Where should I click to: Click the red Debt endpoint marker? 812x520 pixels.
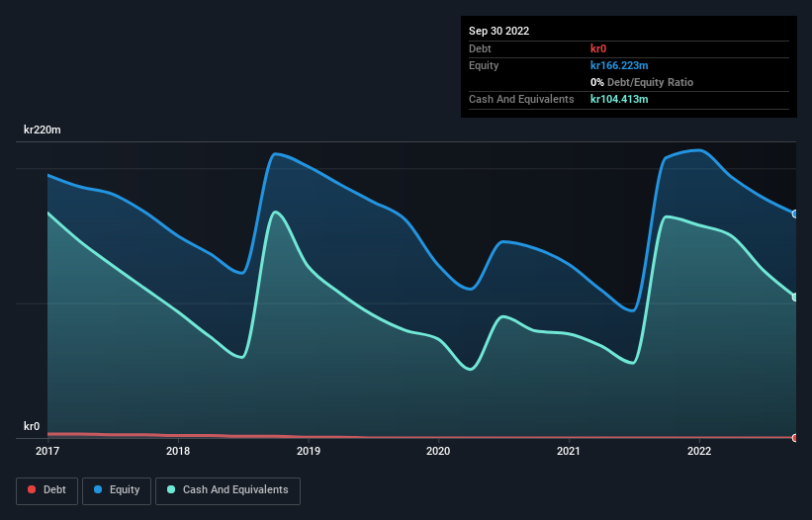(795, 438)
